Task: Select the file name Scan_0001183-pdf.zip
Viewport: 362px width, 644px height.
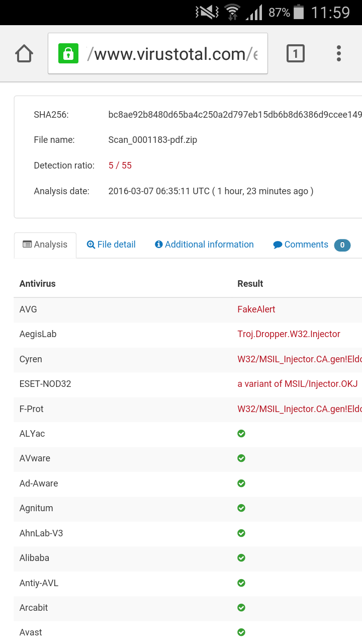Action: [x=153, y=140]
